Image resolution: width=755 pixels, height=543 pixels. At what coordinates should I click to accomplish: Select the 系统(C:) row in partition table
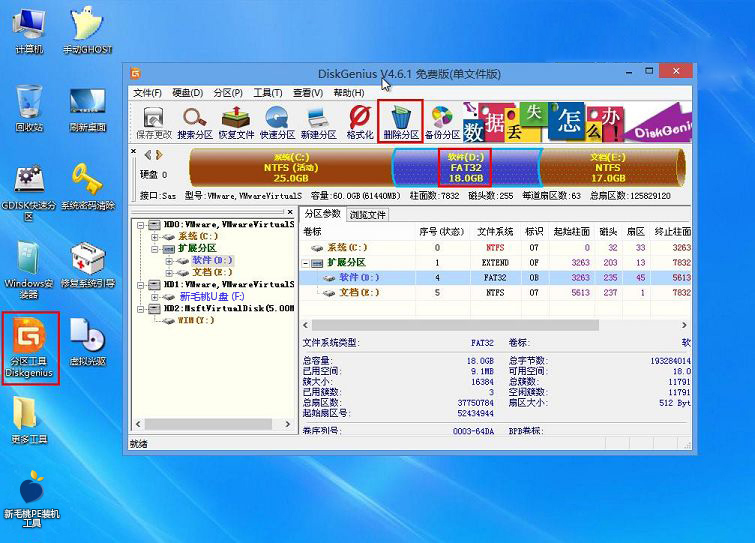click(x=495, y=247)
